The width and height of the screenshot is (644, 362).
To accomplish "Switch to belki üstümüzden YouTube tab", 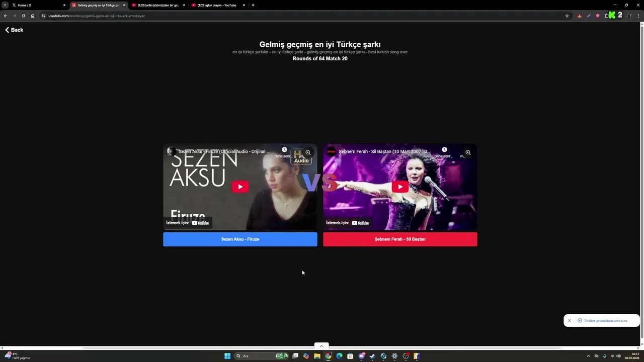I will 158,5.
